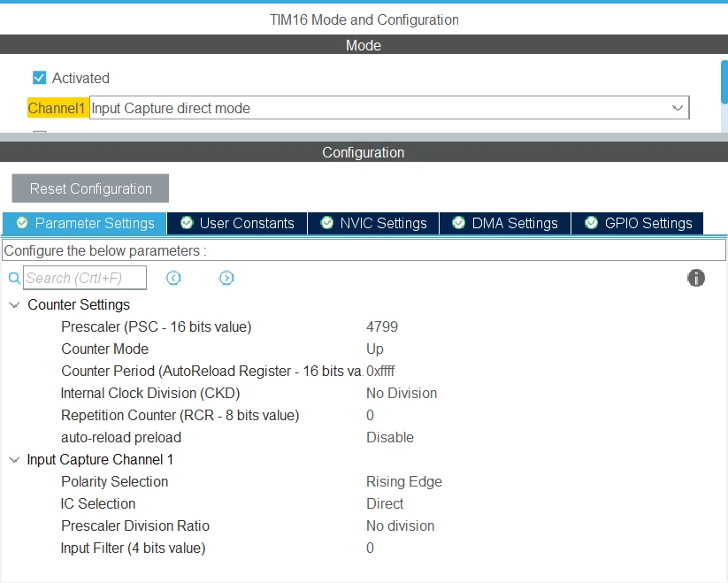The image size is (728, 583).
Task: Click the Counter Period AutoReload Register label
Action: click(212, 371)
